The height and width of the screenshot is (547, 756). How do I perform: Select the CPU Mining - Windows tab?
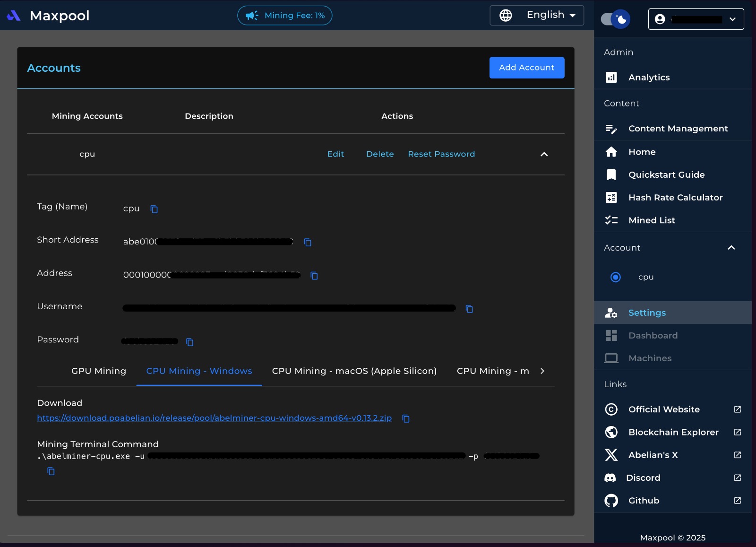pos(199,371)
